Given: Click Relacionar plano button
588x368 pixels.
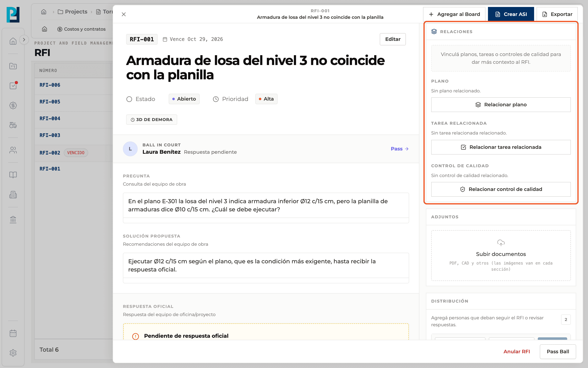Looking at the screenshot, I should tap(501, 105).
